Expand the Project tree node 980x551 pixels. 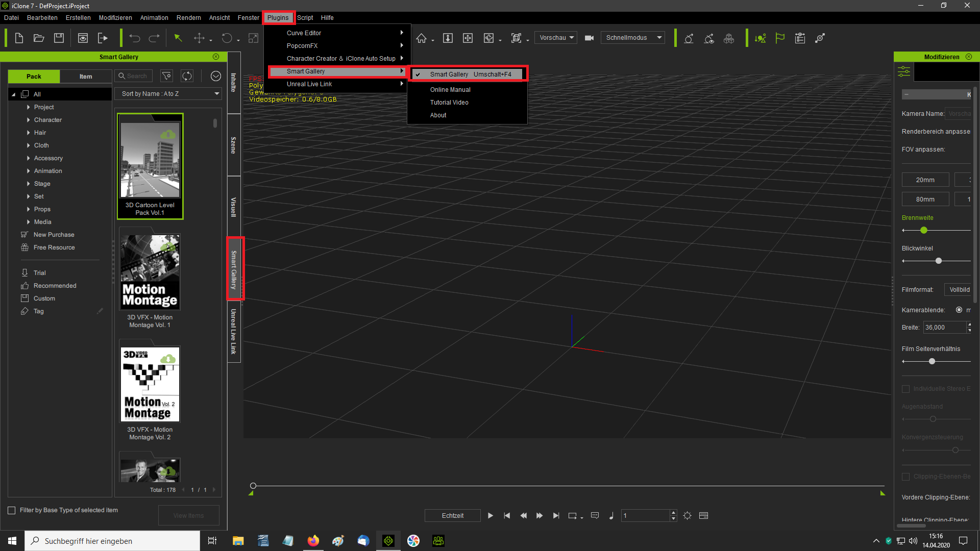click(28, 107)
